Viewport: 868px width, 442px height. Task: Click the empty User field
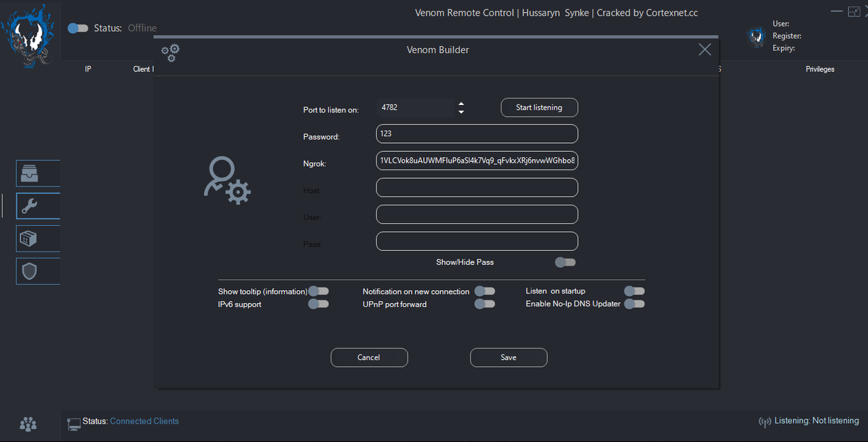point(477,214)
